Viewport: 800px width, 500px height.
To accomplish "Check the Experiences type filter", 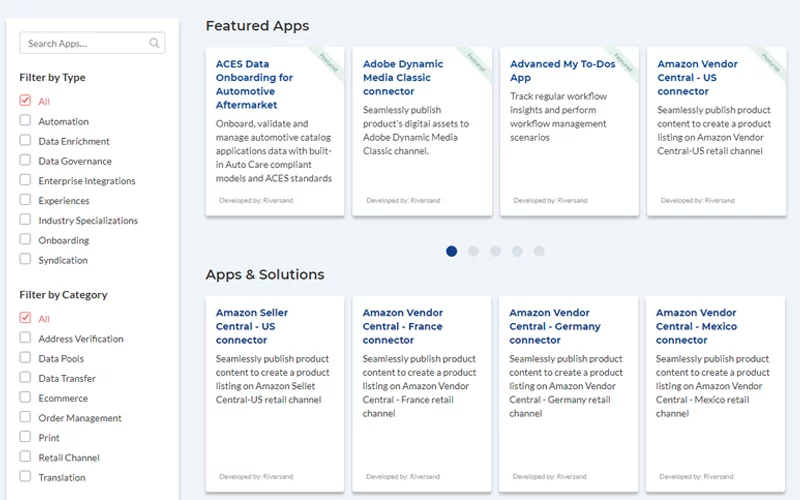I will click(25, 199).
